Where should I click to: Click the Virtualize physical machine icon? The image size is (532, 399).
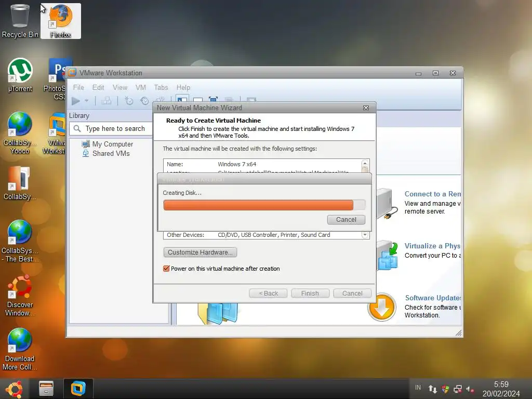pos(388,255)
